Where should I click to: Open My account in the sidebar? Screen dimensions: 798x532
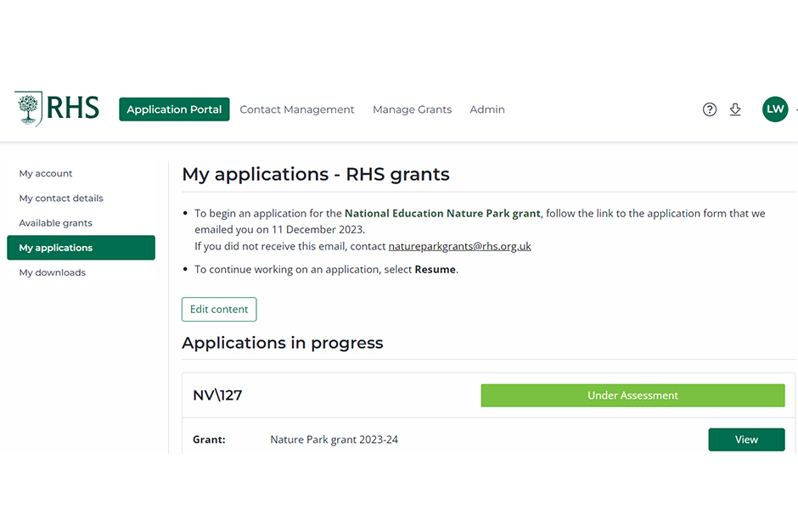46,174
